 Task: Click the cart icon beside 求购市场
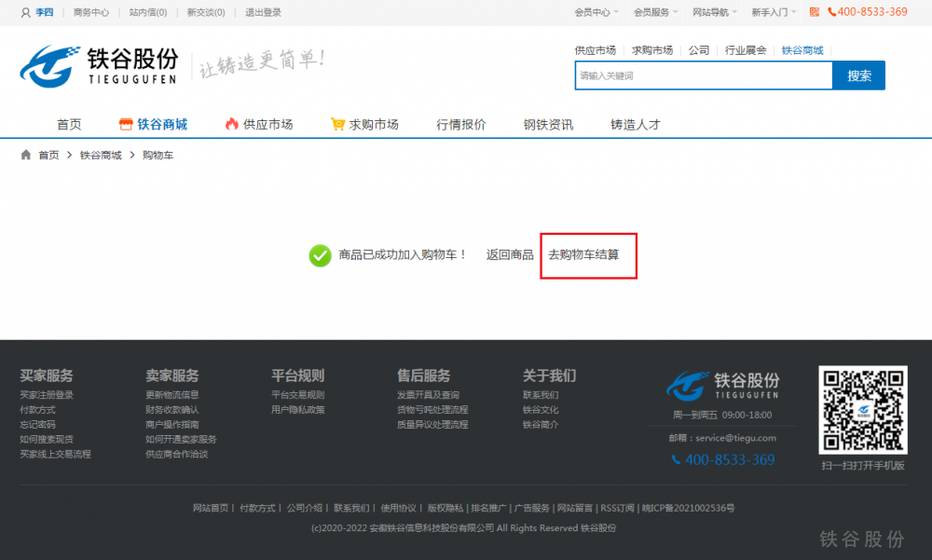(337, 124)
